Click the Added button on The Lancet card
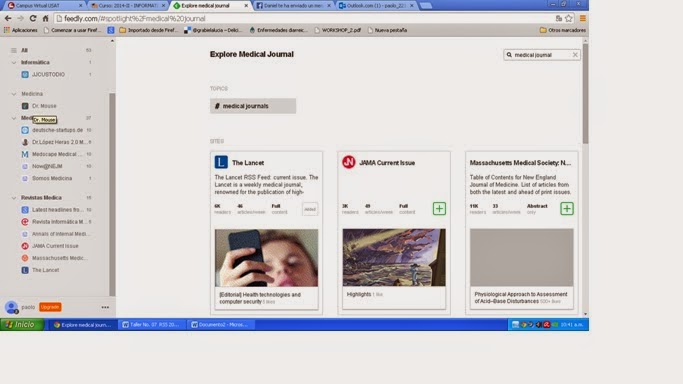Image resolution: width=683 pixels, height=384 pixels. pyautogui.click(x=310, y=209)
